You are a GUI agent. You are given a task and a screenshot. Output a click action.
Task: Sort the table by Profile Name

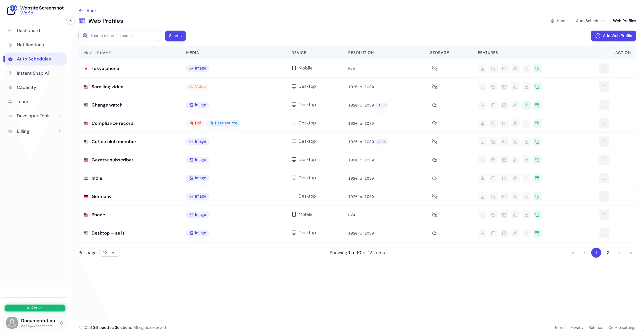click(x=100, y=53)
